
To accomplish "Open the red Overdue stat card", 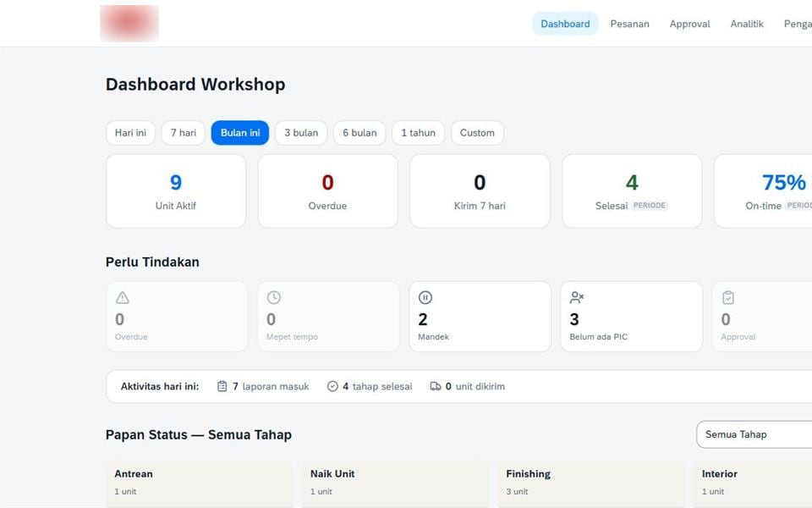I will click(328, 190).
